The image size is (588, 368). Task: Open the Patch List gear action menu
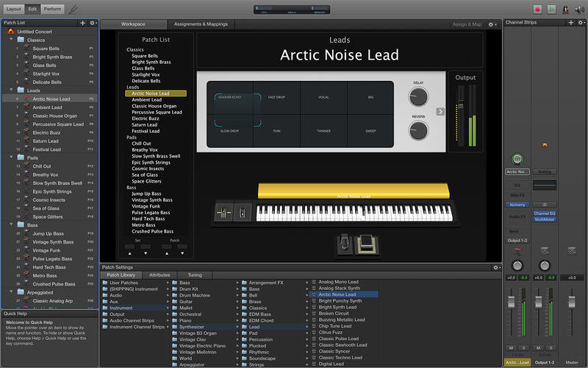93,24
